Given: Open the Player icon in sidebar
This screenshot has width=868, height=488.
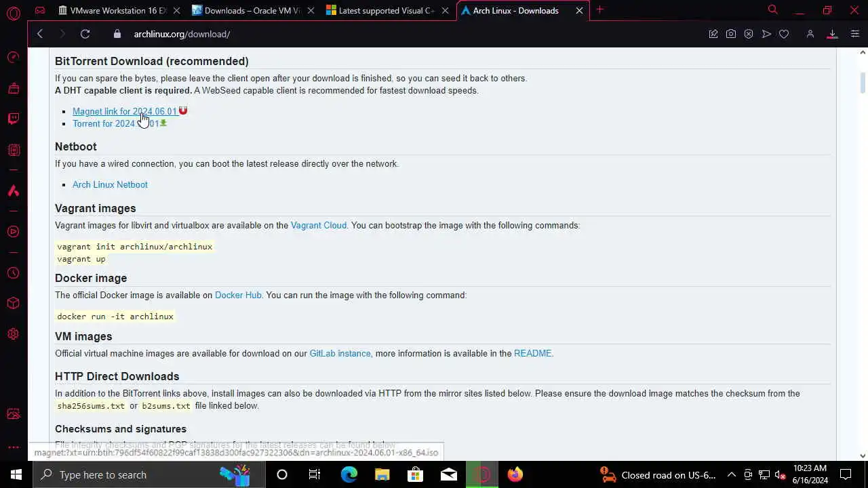Looking at the screenshot, I should 14,232.
